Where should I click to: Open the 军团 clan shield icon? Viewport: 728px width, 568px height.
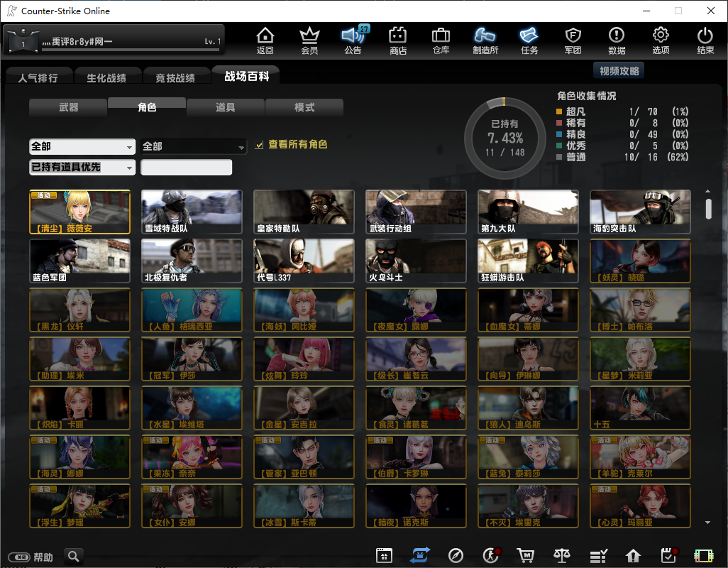tap(573, 40)
